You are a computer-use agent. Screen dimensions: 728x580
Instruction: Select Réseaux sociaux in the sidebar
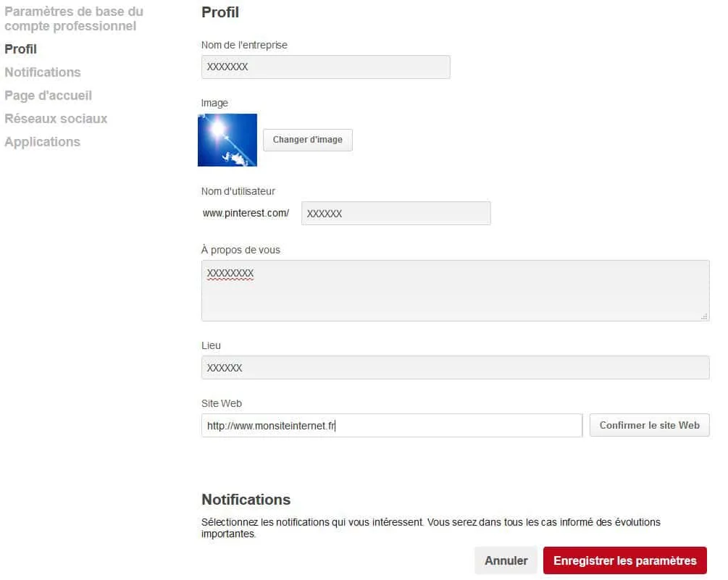[56, 119]
